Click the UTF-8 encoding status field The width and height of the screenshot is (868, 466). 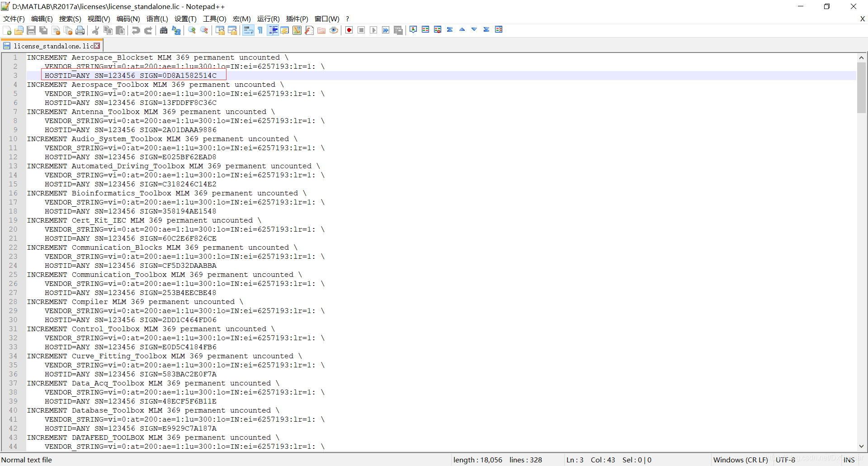pyautogui.click(x=785, y=460)
